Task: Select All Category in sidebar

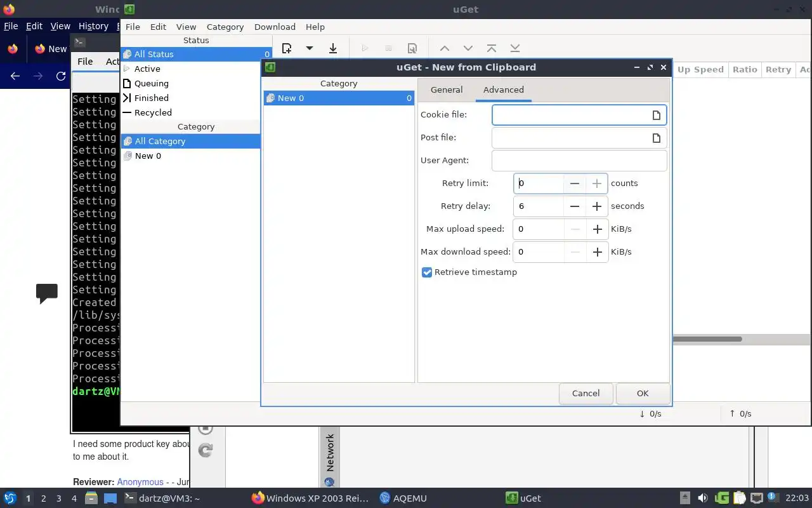Action: tap(190, 141)
